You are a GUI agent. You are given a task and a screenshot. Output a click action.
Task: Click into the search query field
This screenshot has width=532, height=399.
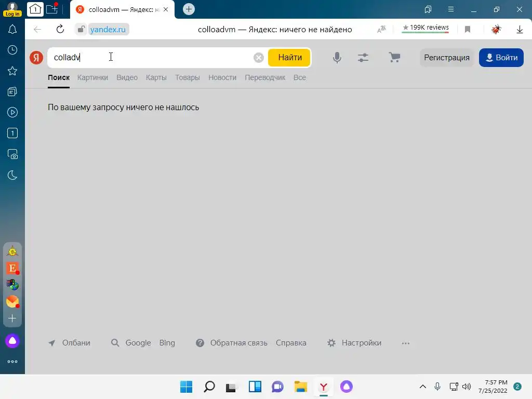tap(151, 57)
